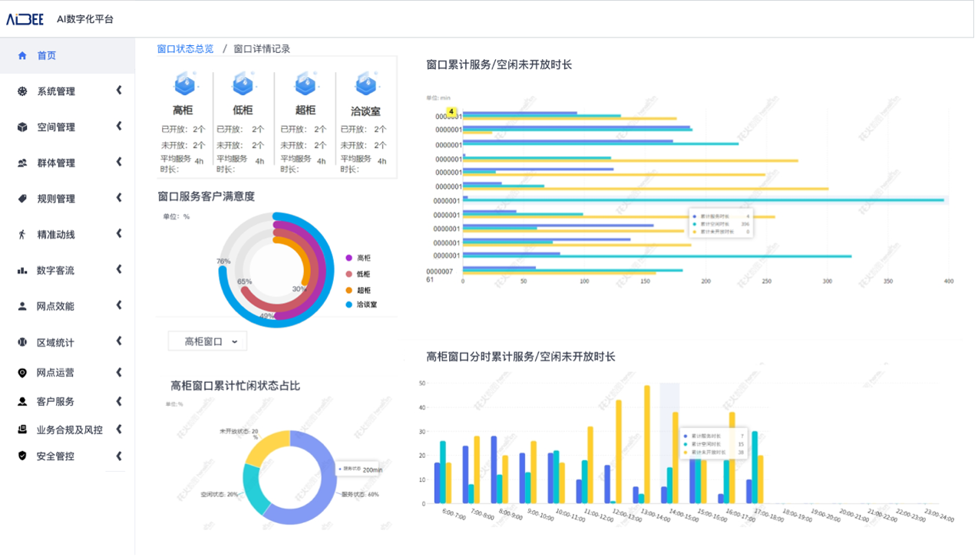Toggle the 洽谈室 legend in donut chart

360,306
